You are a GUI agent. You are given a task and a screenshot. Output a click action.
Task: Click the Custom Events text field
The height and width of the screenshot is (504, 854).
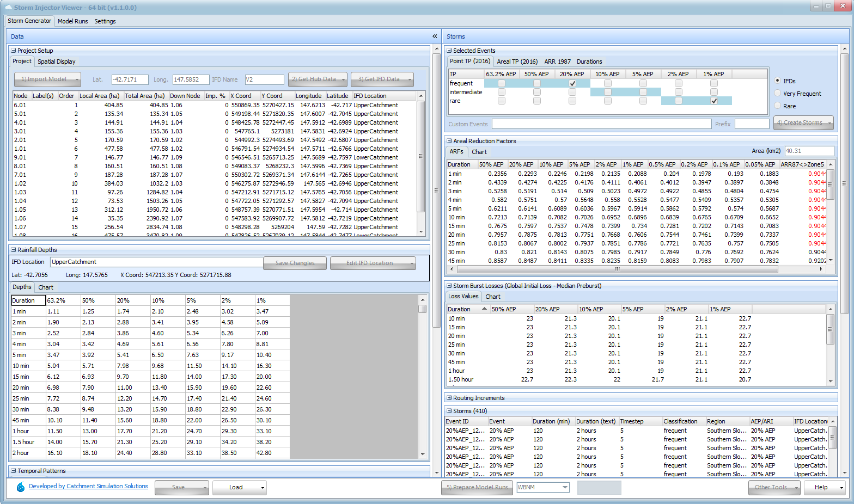pos(601,124)
